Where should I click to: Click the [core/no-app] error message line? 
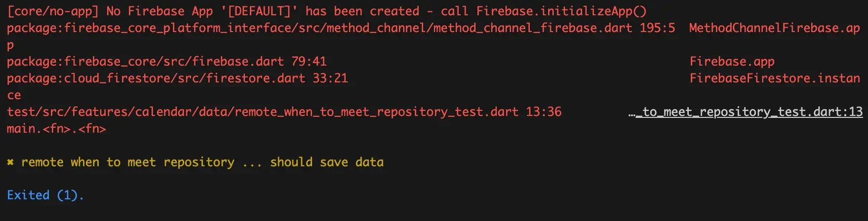pos(326,11)
